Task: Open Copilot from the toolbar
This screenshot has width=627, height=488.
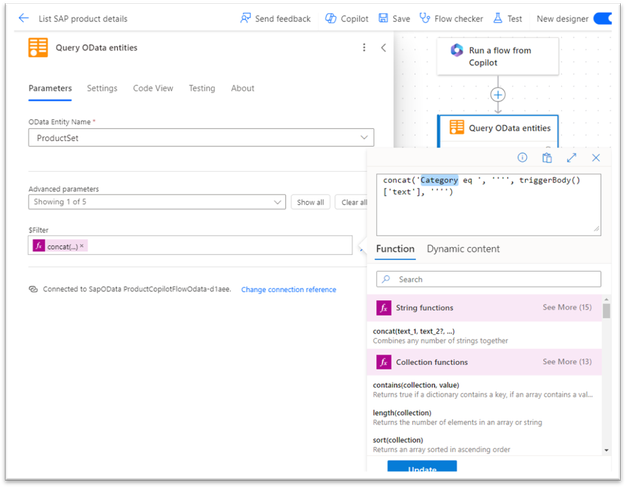Action: (x=346, y=18)
